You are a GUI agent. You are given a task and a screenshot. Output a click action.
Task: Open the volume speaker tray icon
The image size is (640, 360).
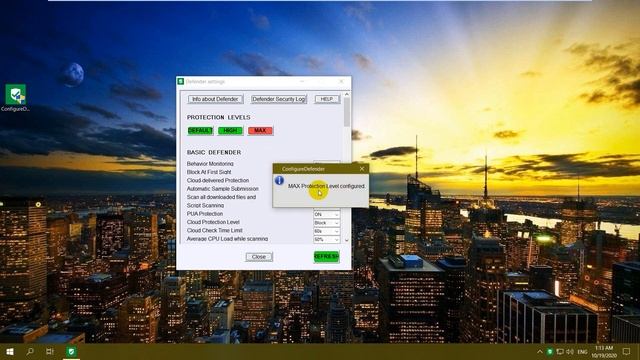(x=570, y=351)
